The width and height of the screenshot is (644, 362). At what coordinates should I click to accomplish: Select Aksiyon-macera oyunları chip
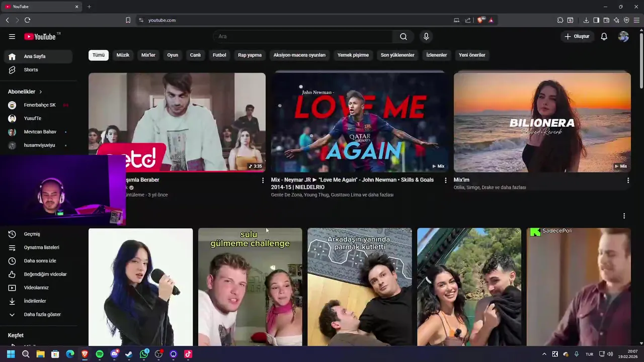click(299, 55)
